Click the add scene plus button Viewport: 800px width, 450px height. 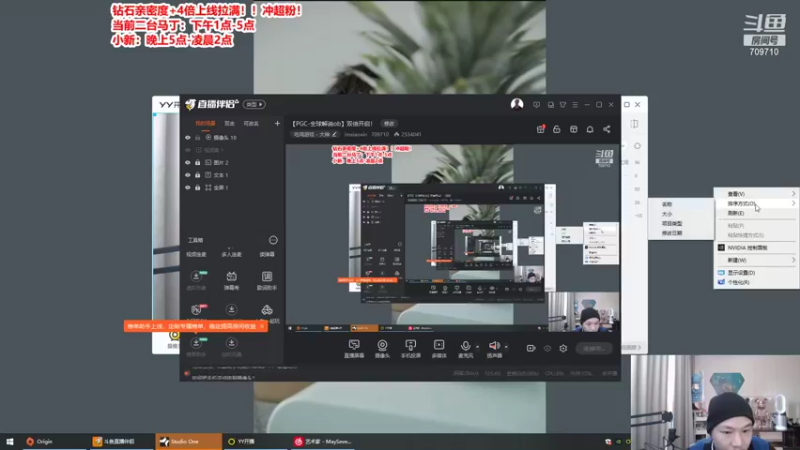coord(277,123)
